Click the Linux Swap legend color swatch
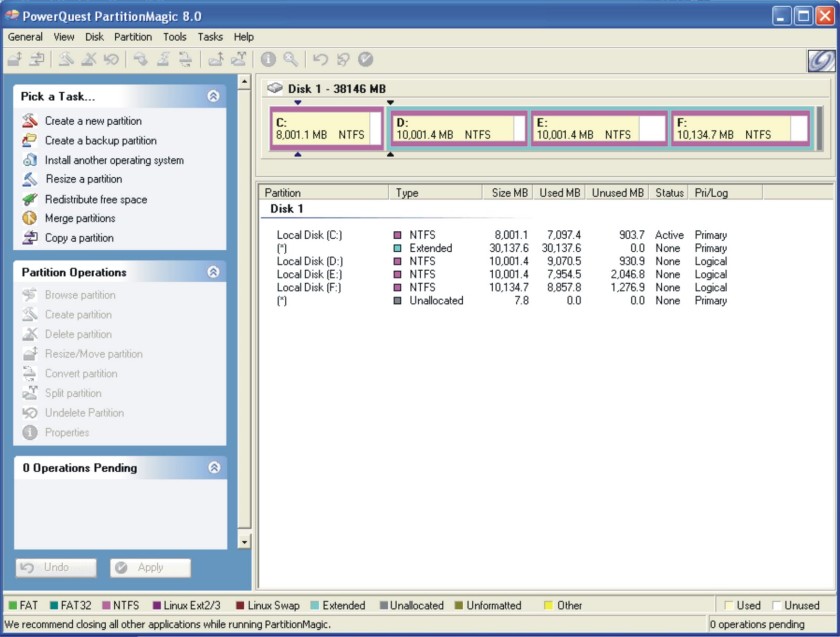Screen dimensions: 840x637 [x=240, y=605]
